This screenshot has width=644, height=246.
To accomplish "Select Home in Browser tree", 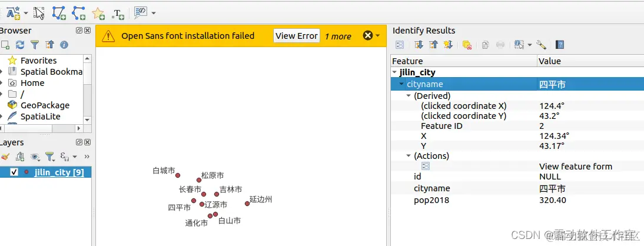I will [x=32, y=83].
